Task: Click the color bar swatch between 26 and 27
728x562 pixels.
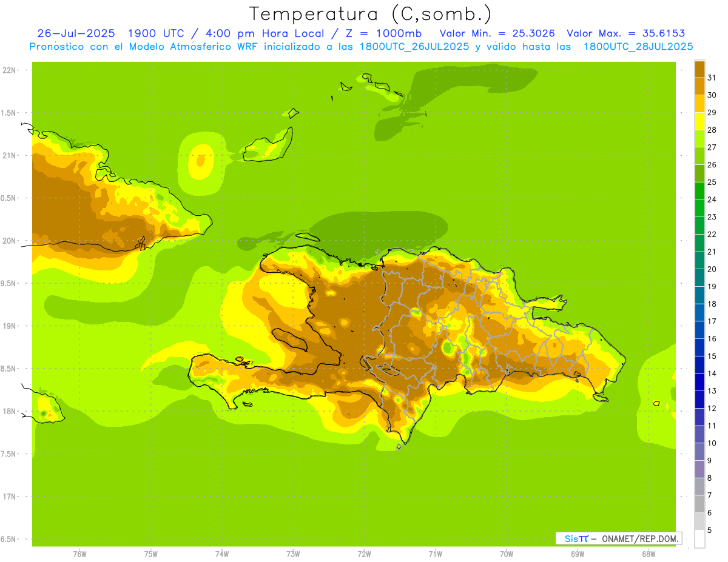Action: coord(699,156)
